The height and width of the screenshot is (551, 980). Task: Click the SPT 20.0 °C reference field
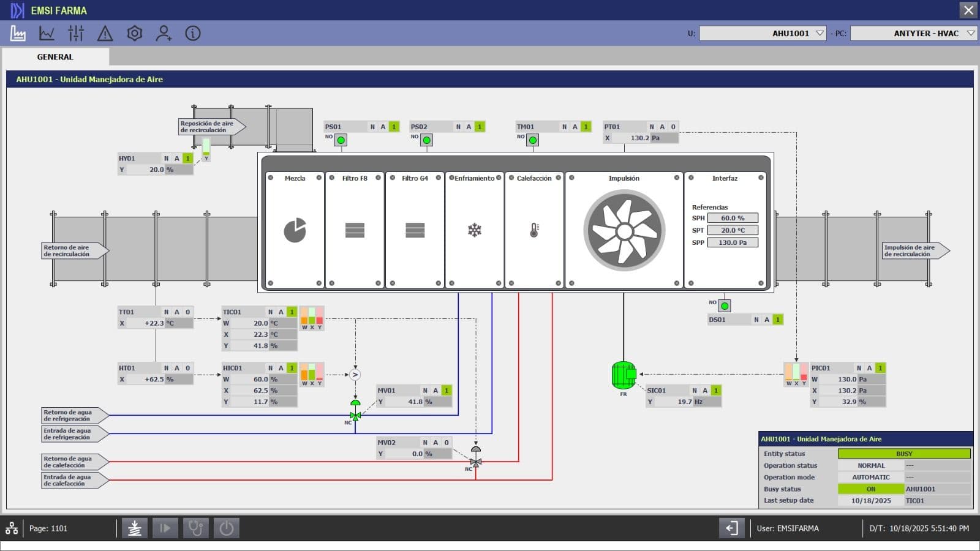click(733, 230)
